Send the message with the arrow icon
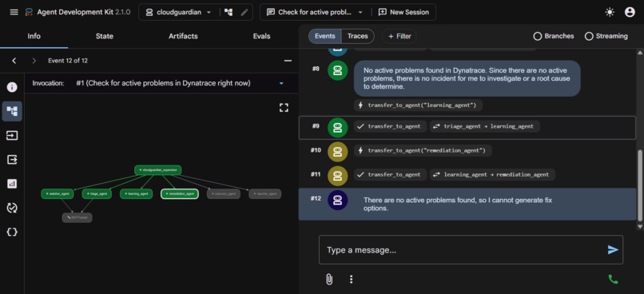 point(613,249)
